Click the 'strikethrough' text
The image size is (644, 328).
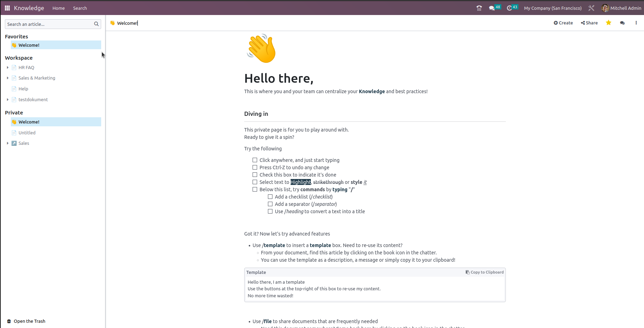(328, 182)
